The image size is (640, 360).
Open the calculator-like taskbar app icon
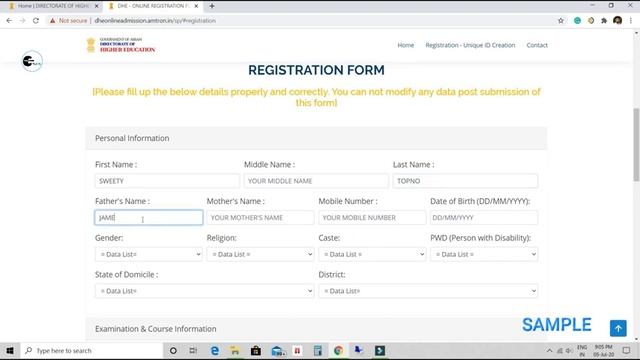coord(318,351)
